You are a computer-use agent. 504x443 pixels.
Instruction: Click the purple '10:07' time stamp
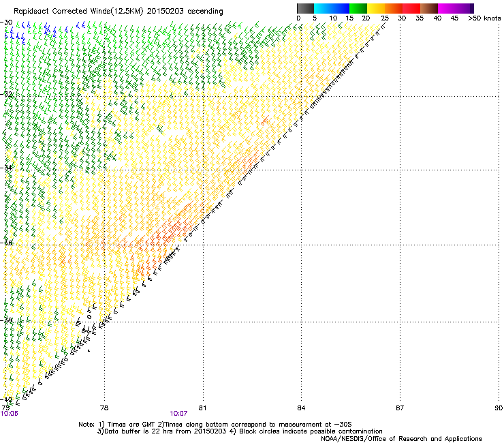[178, 414]
